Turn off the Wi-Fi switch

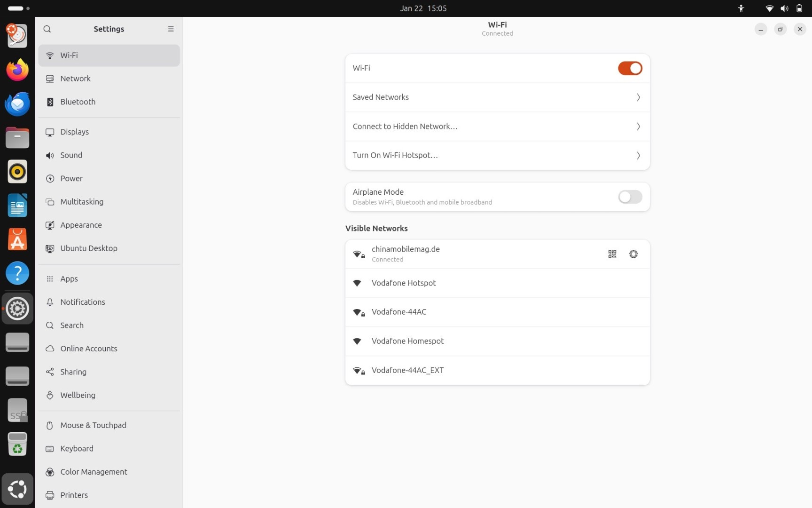[630, 68]
